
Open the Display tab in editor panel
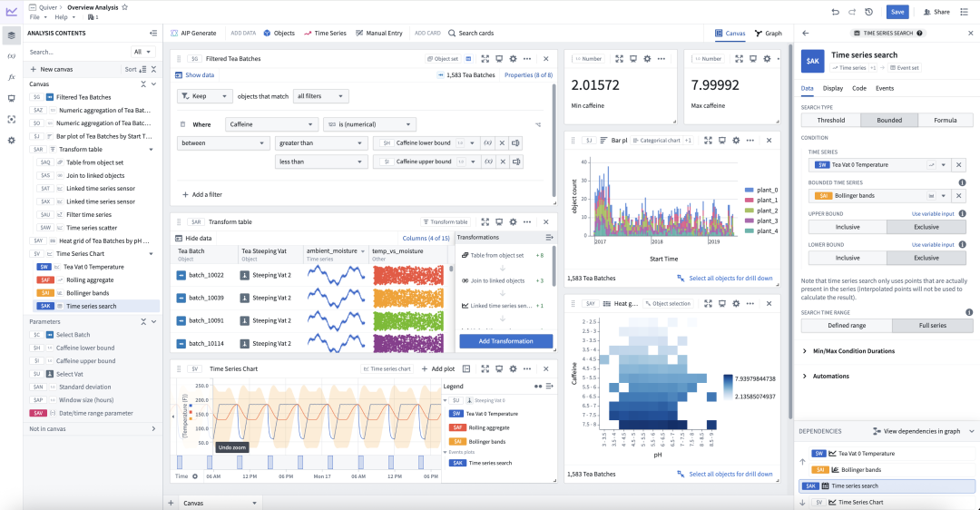[x=832, y=89]
